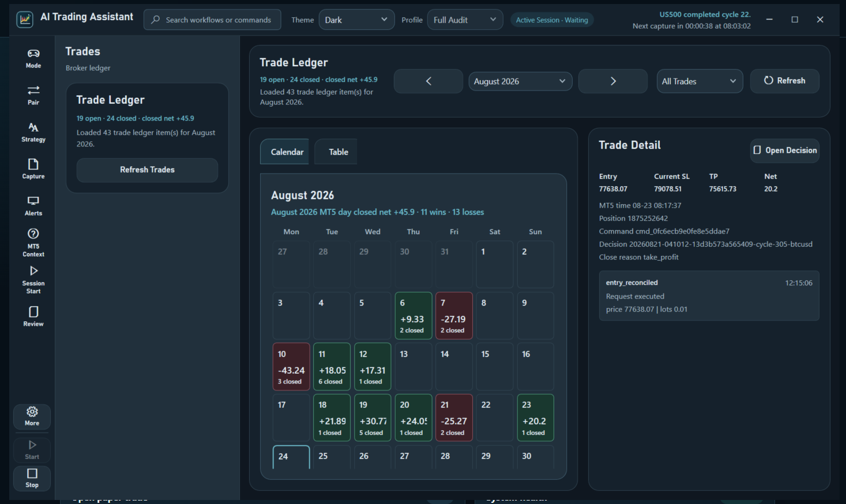Select August 21 day cell -25.27
The image size is (846, 504).
click(454, 418)
